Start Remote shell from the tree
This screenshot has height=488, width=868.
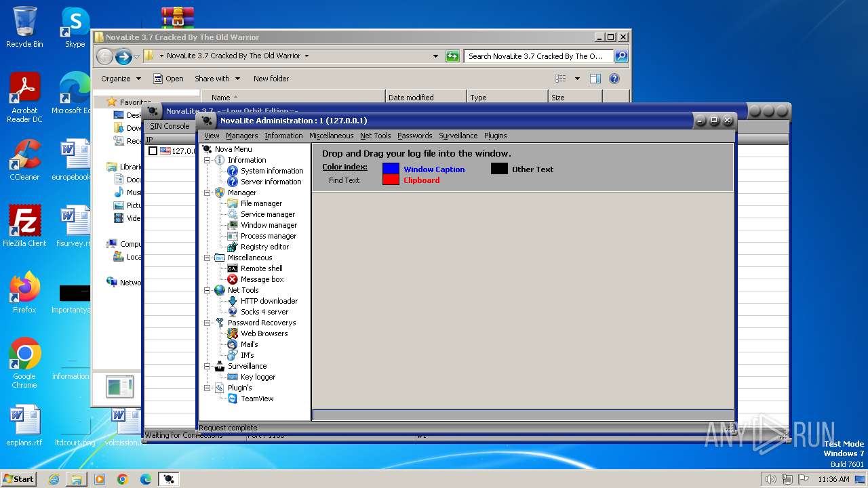pyautogui.click(x=261, y=268)
